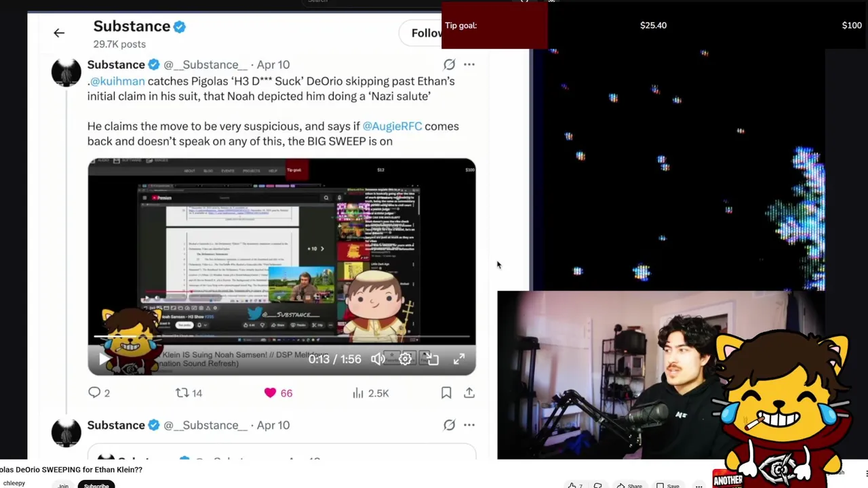Like the YouTube video with thumbs up
The width and height of the screenshot is (868, 488).
(x=575, y=485)
